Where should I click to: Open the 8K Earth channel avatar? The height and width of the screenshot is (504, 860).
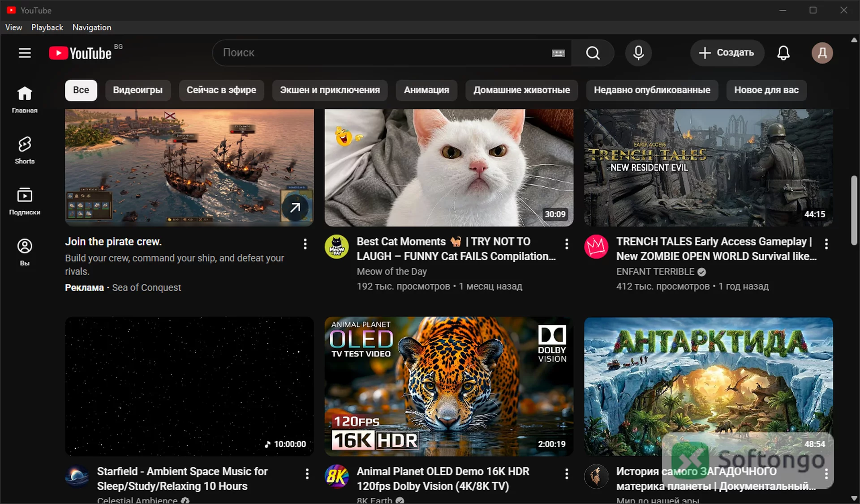tap(336, 476)
